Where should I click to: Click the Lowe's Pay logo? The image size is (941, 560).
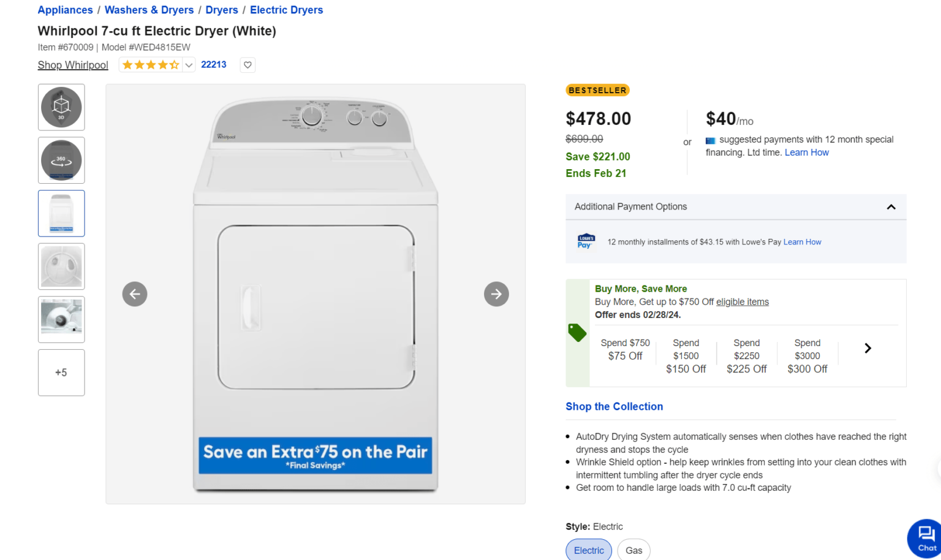pyautogui.click(x=586, y=241)
